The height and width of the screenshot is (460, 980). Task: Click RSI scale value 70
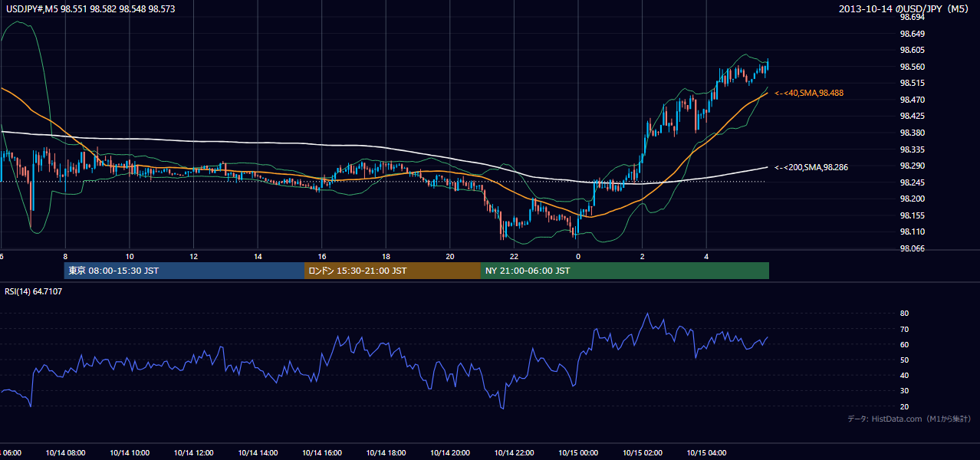pos(904,330)
